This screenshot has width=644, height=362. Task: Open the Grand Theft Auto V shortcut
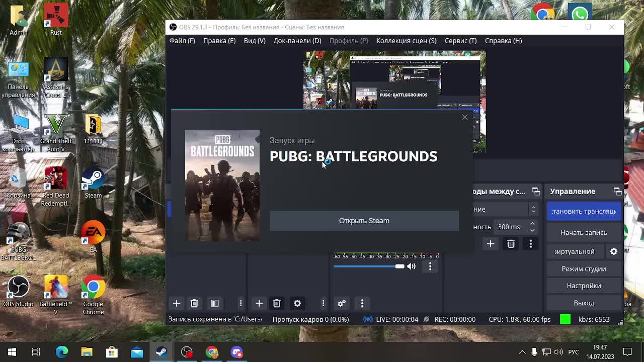pos(56,132)
